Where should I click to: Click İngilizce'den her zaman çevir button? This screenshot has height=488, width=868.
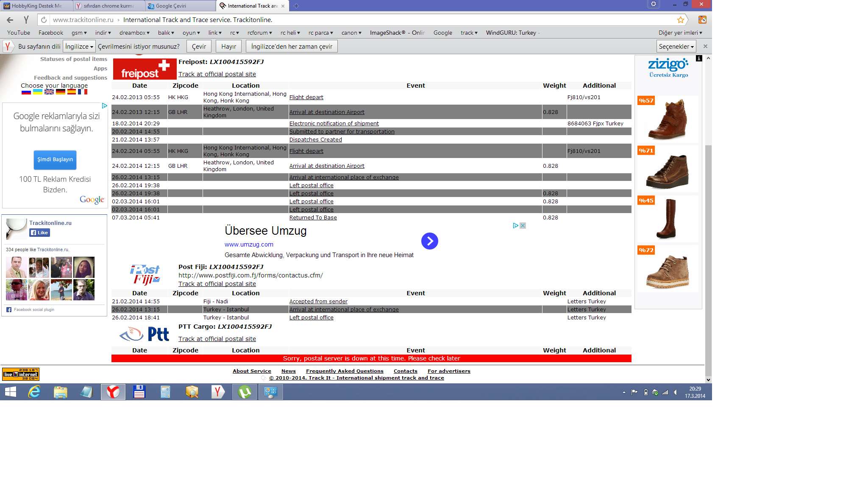[292, 46]
